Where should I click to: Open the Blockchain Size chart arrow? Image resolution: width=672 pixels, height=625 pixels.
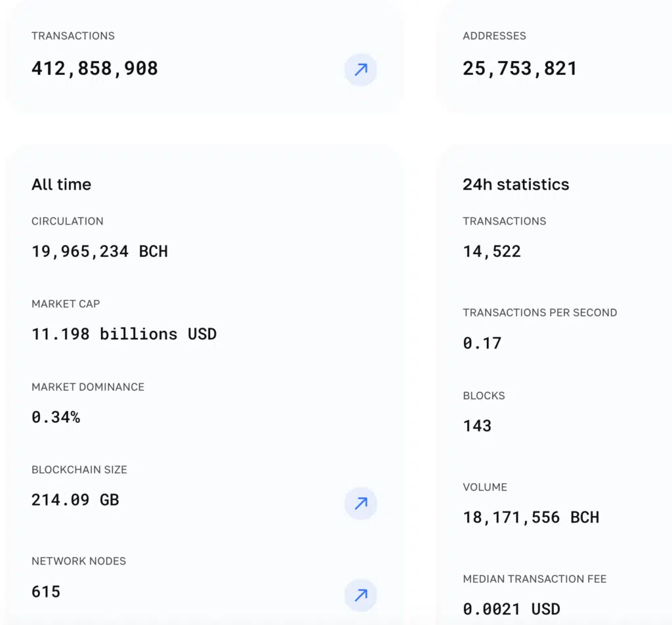[360, 504]
